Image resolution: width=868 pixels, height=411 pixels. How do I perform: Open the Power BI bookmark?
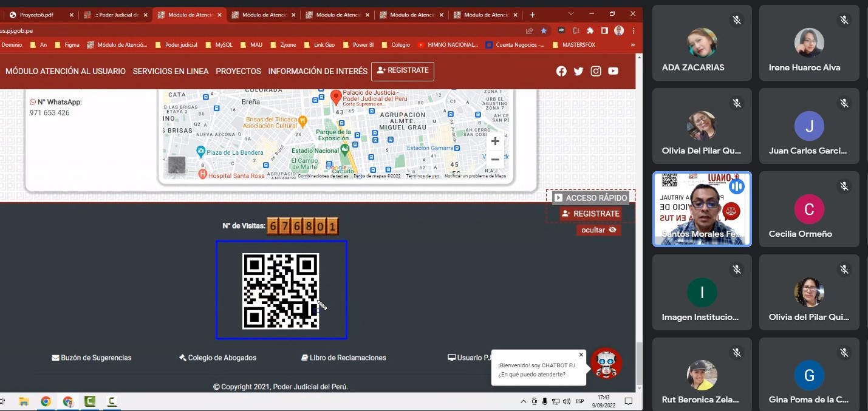coord(359,44)
